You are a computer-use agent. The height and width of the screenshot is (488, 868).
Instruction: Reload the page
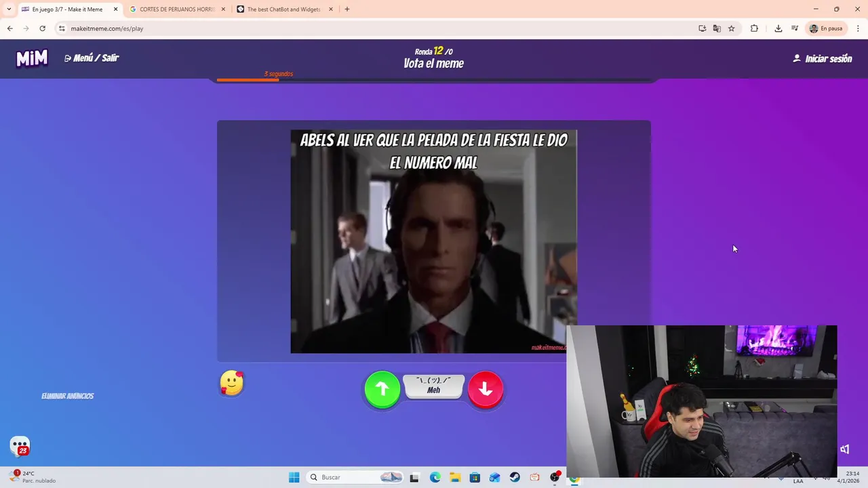click(42, 28)
